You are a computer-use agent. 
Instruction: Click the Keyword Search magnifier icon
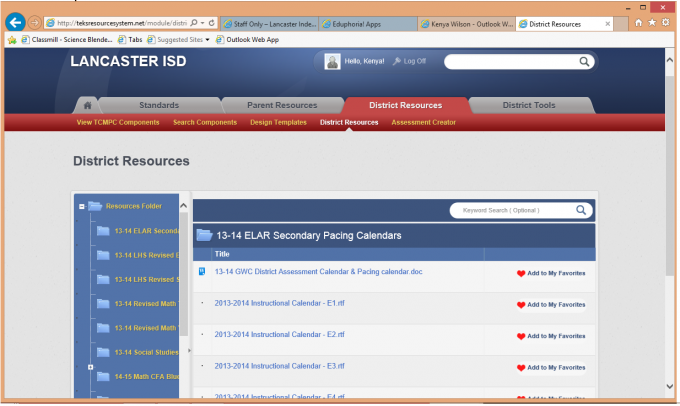click(x=581, y=210)
